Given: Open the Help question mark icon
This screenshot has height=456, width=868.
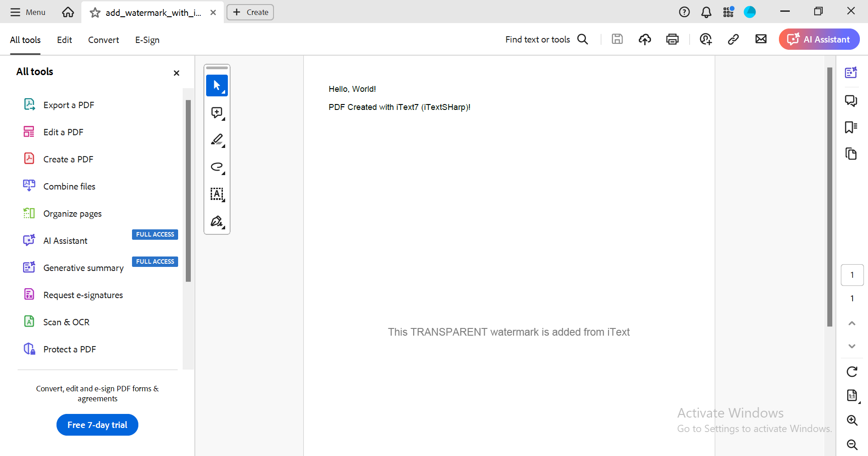Looking at the screenshot, I should tap(684, 12).
